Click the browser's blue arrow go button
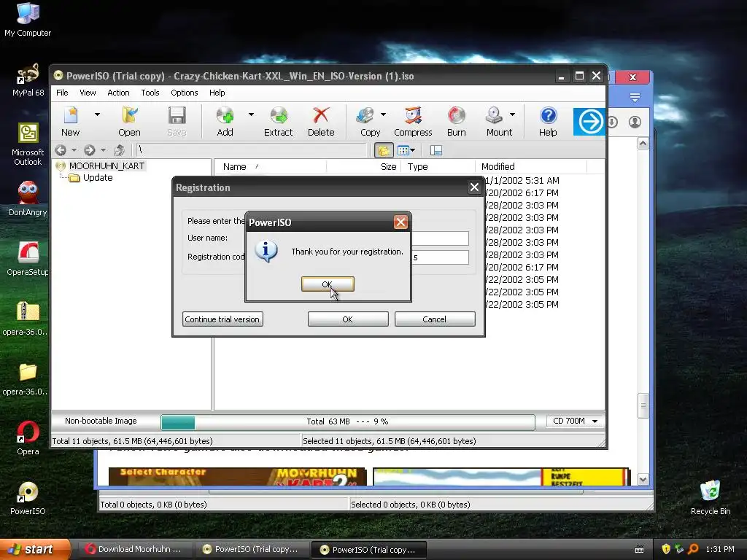 point(589,122)
